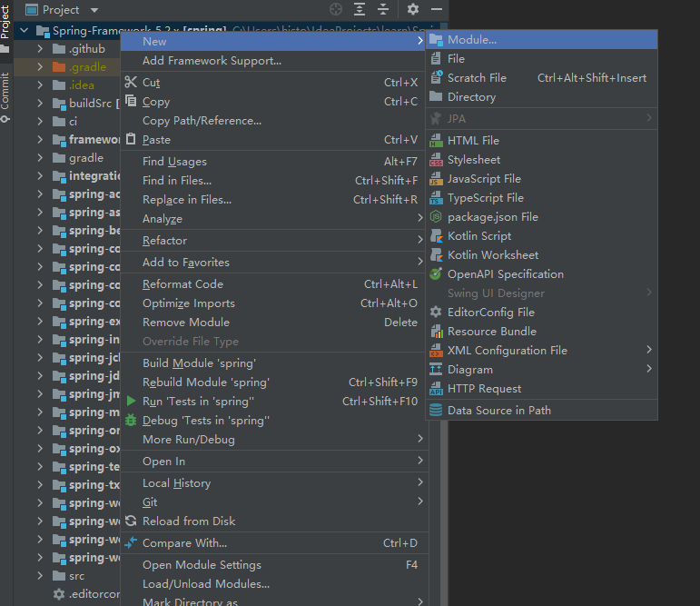Switch to the Commit tool window tab
This screenshot has width=700, height=606.
5,97
